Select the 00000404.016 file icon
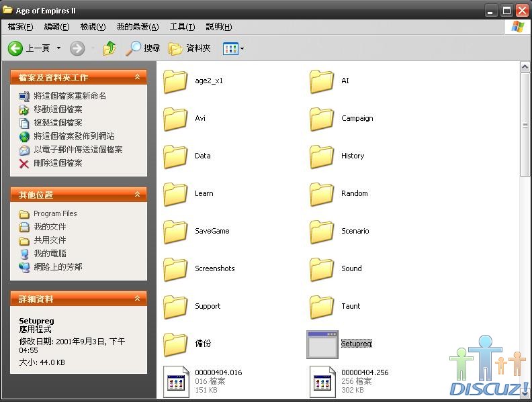The width and height of the screenshot is (532, 402). (x=176, y=382)
